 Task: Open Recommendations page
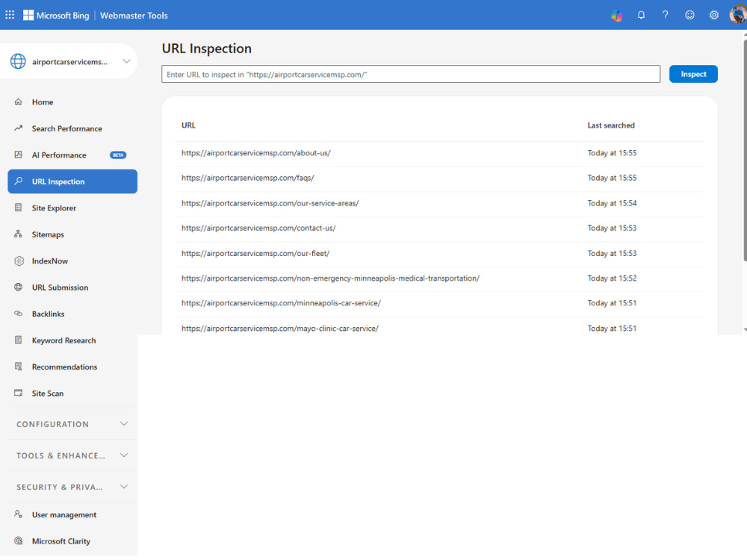click(72, 367)
